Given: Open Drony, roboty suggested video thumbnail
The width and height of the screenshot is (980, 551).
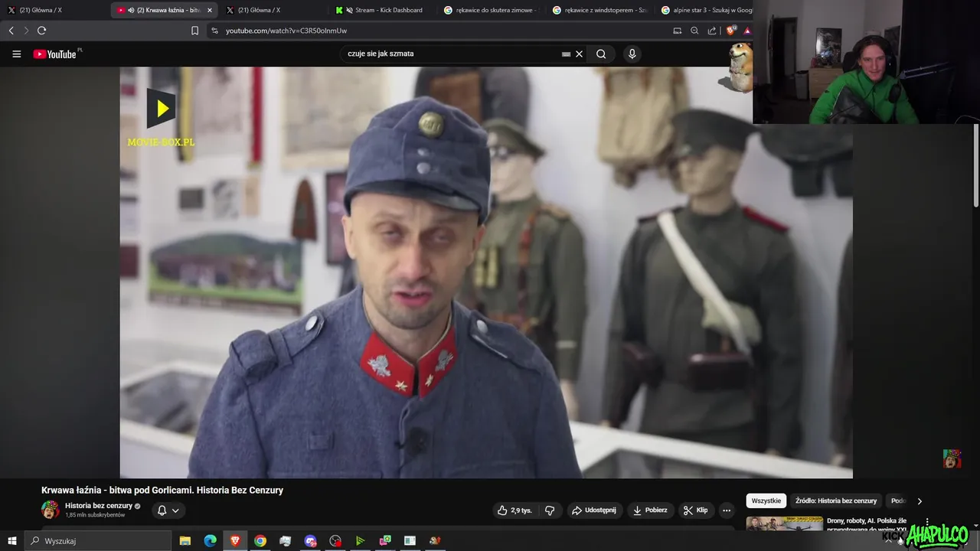Looking at the screenshot, I should pyautogui.click(x=786, y=524).
